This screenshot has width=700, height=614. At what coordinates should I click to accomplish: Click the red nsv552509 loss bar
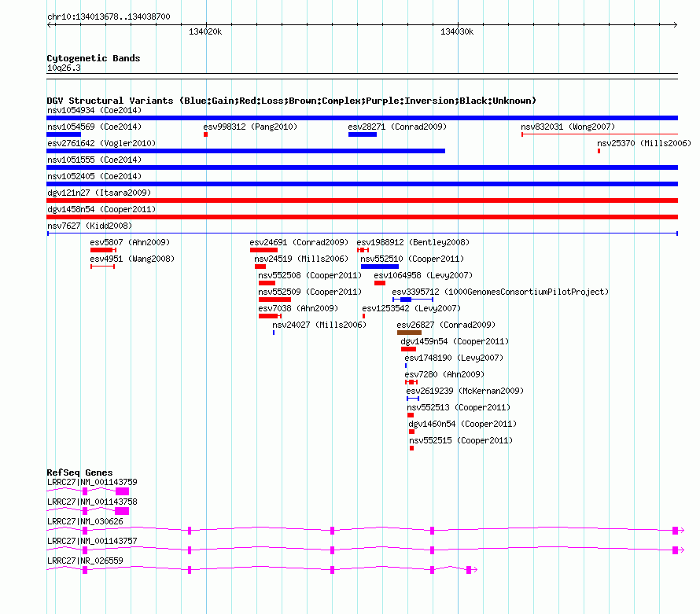coord(274,300)
